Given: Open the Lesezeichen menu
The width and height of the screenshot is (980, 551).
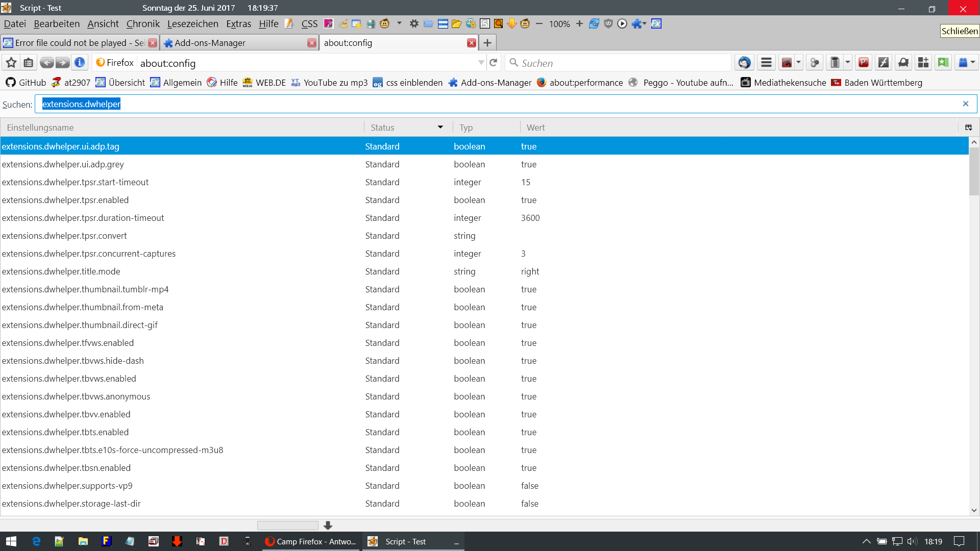Looking at the screenshot, I should [x=192, y=23].
